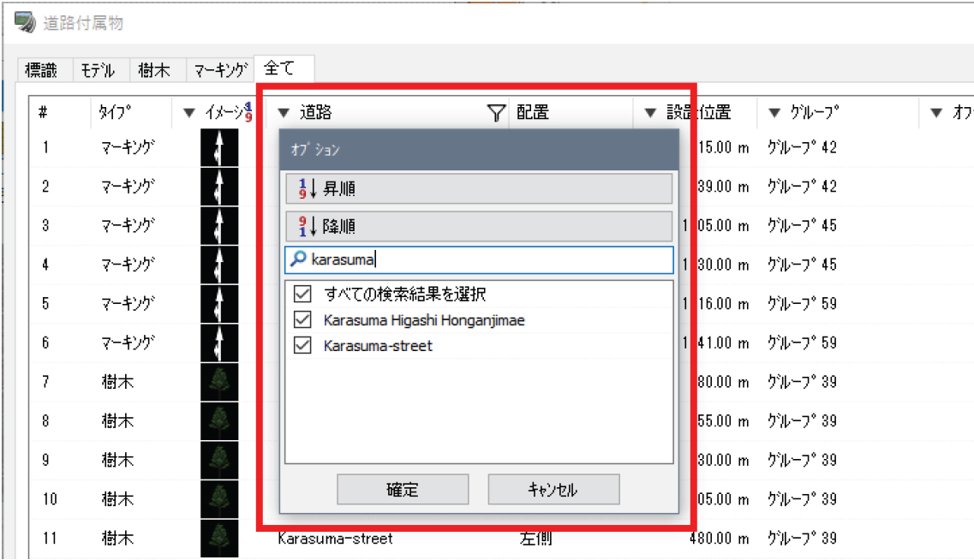Click row 6 41.00 m position cell

coord(723,343)
